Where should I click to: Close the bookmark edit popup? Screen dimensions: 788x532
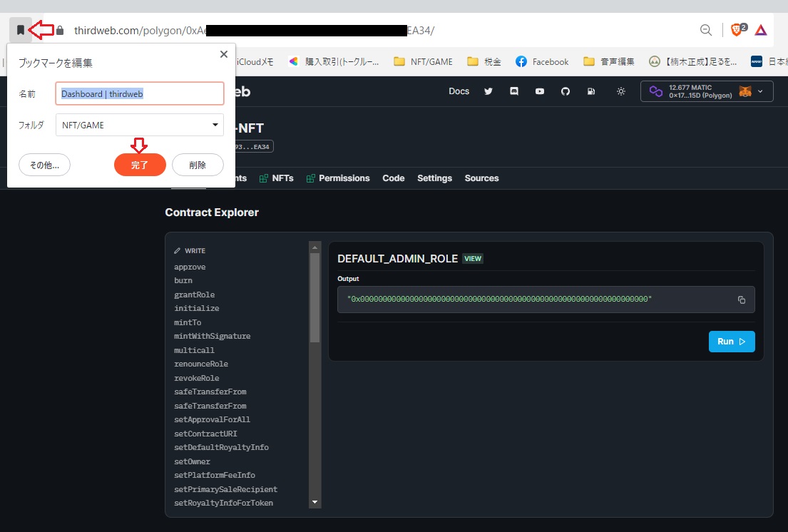[x=224, y=54]
